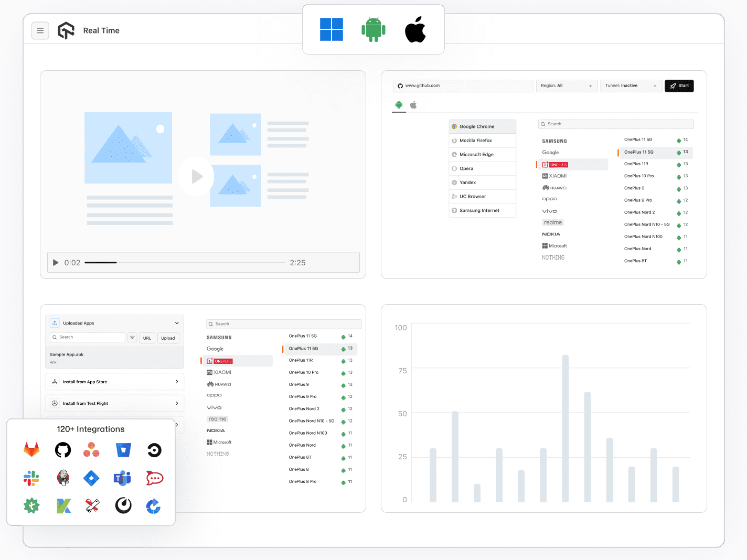Viewport: 747px width, 560px height.
Task: Click the red and white crossed-tools integration icon
Action: coord(92,505)
